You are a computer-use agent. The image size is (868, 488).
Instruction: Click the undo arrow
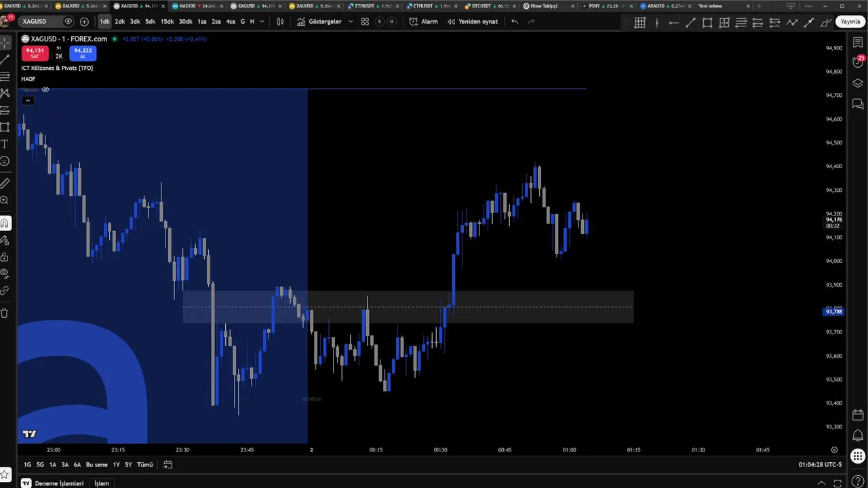point(515,22)
